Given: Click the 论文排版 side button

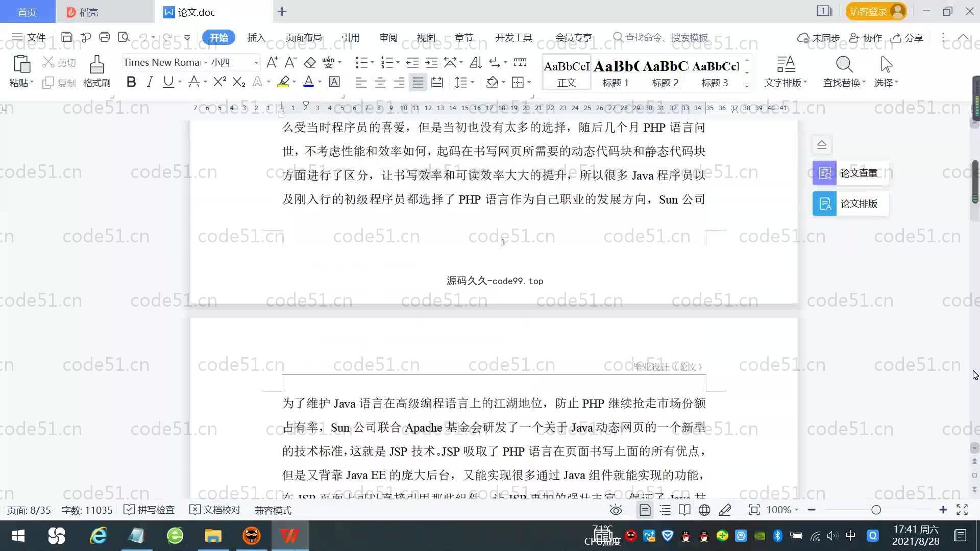Looking at the screenshot, I should 850,204.
